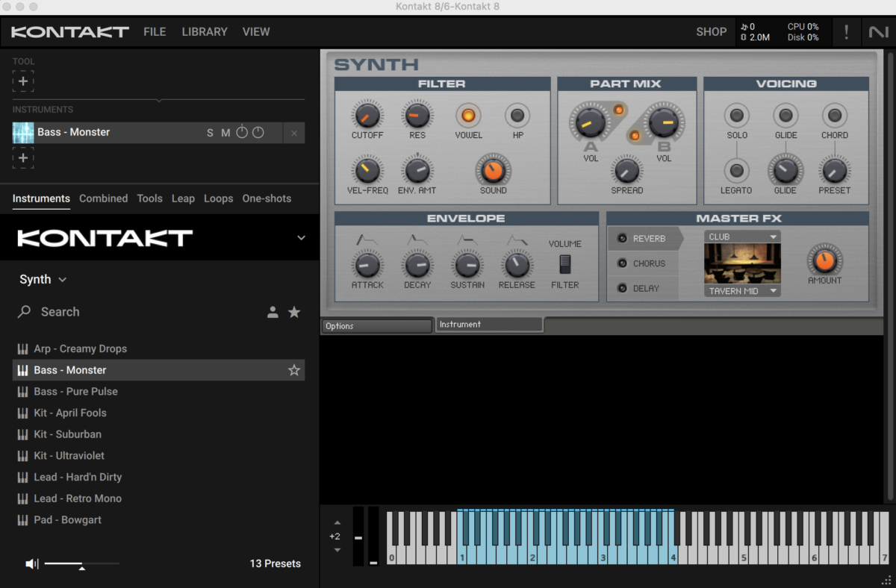Toggle the HP filter button

tap(517, 116)
